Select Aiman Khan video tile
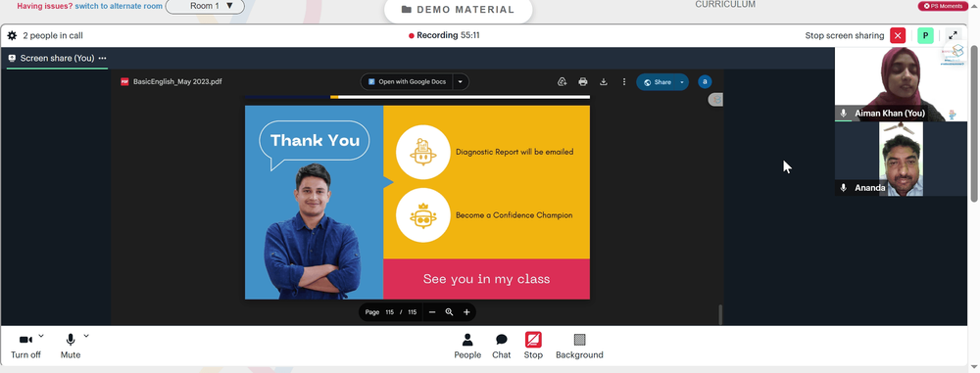This screenshot has width=980, height=373. pyautogui.click(x=901, y=84)
